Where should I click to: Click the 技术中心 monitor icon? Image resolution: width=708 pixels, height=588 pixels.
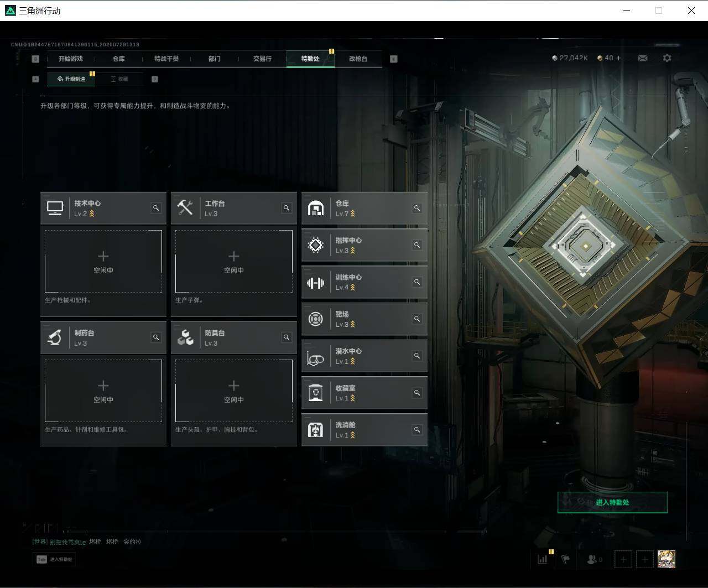click(55, 208)
